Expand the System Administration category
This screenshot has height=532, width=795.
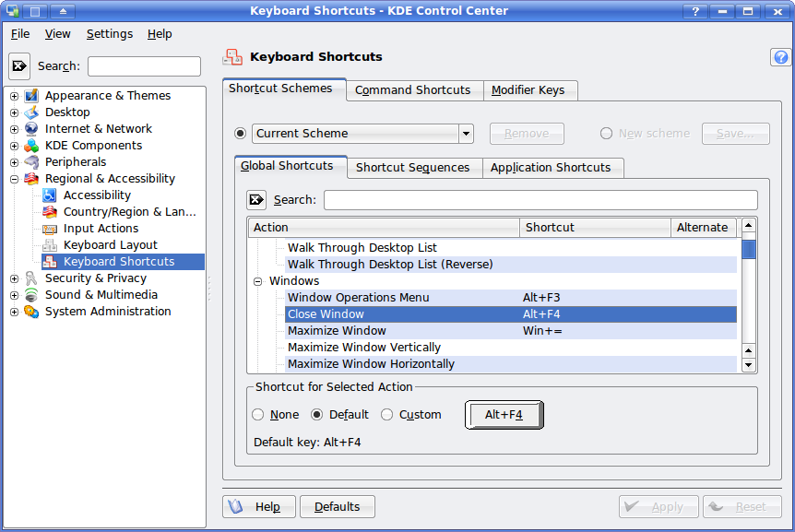[14, 313]
